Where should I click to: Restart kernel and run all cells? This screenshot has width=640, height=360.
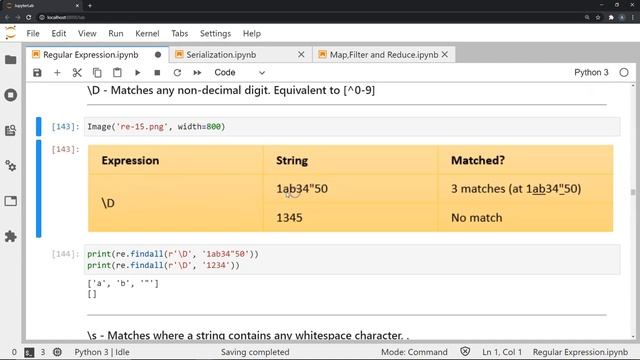(197, 73)
